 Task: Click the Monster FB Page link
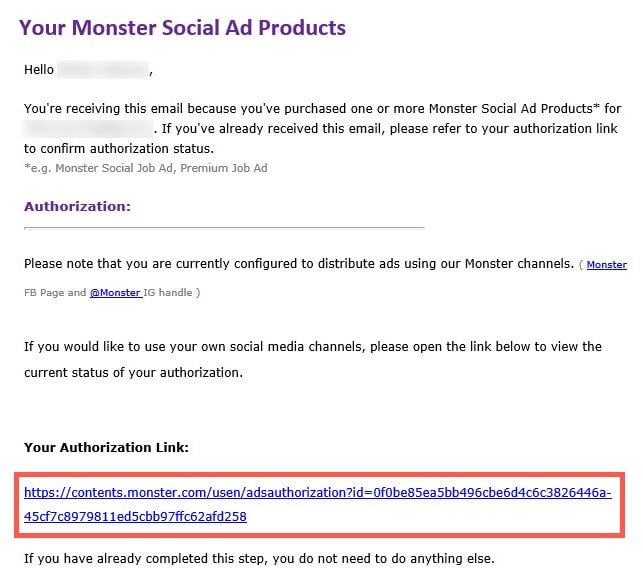point(606,265)
